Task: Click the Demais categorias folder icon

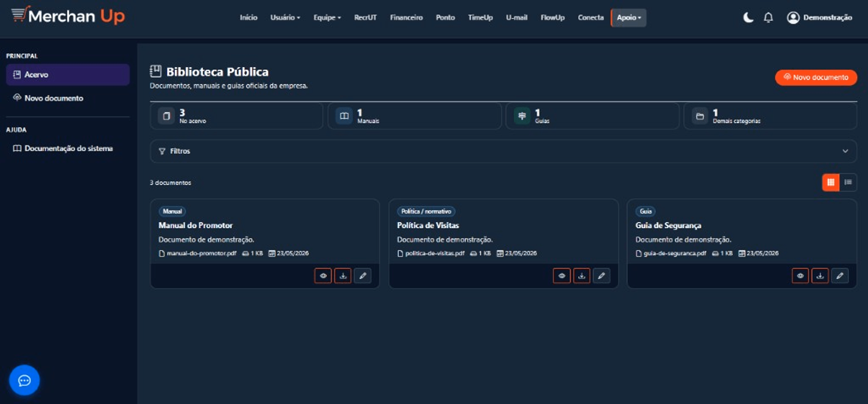Action: [700, 116]
